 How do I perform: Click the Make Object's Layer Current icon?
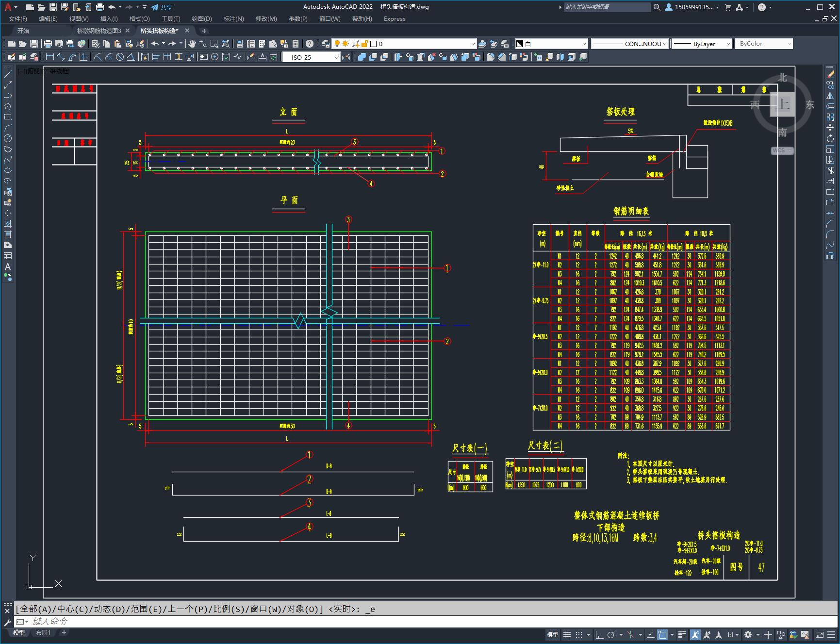(x=482, y=44)
